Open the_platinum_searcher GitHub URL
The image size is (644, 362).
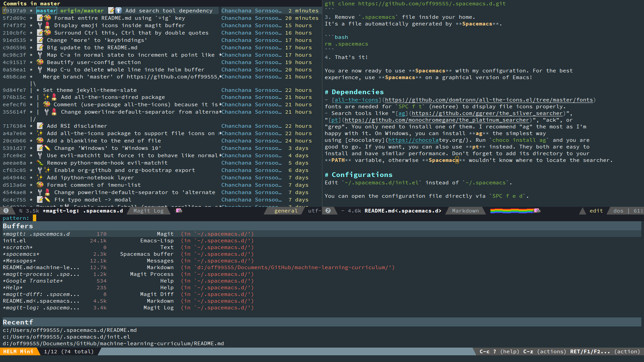[437, 120]
